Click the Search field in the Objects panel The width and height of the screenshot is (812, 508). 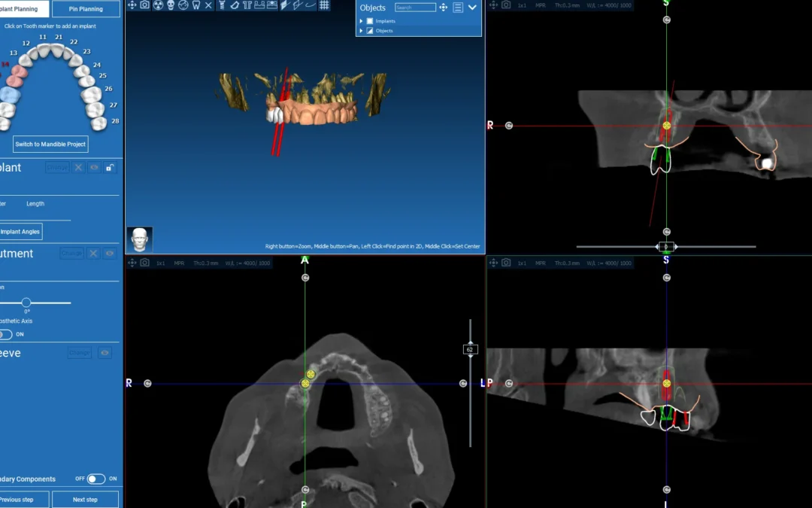tap(415, 8)
